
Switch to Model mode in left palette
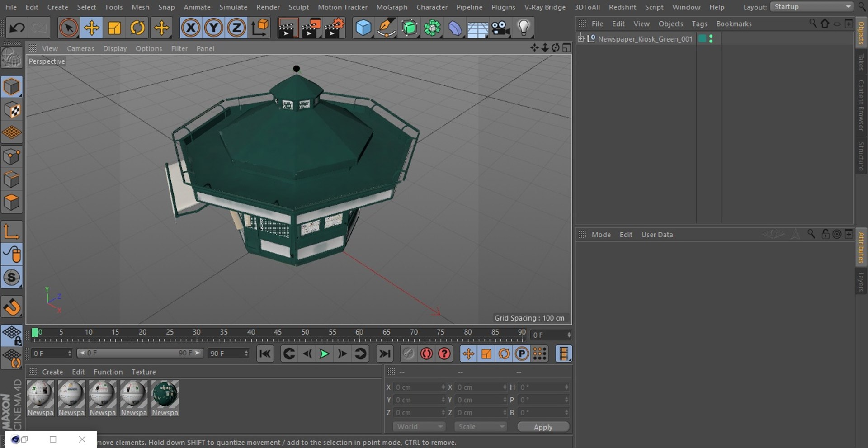tap(12, 87)
